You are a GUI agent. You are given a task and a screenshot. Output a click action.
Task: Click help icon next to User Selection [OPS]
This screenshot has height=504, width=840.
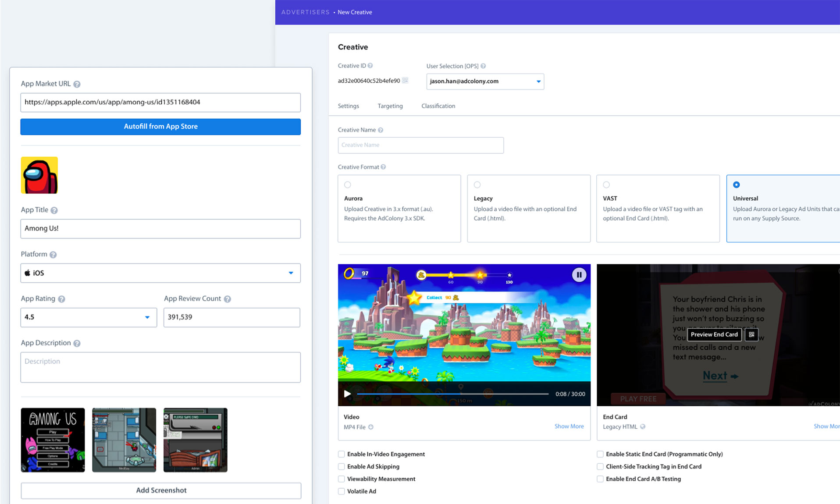coord(483,66)
